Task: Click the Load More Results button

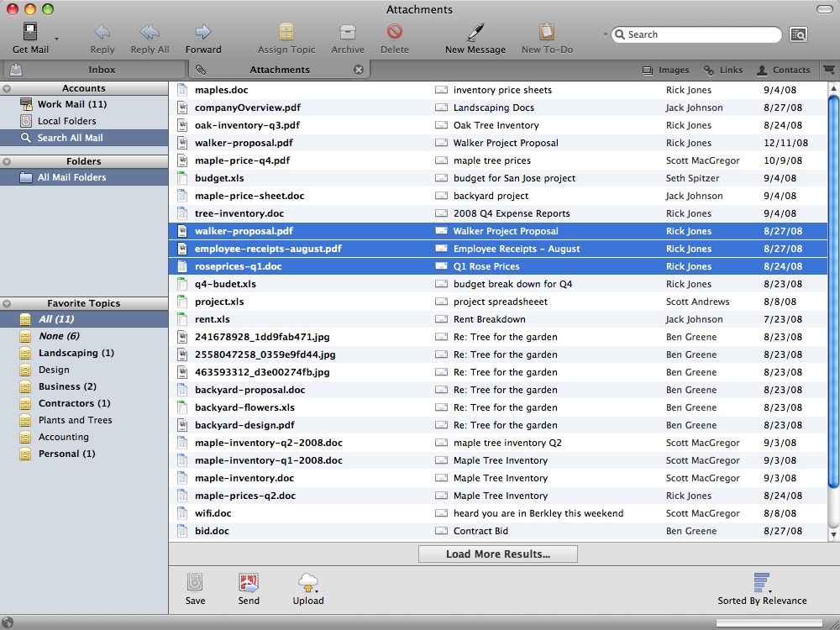Action: tap(497, 554)
